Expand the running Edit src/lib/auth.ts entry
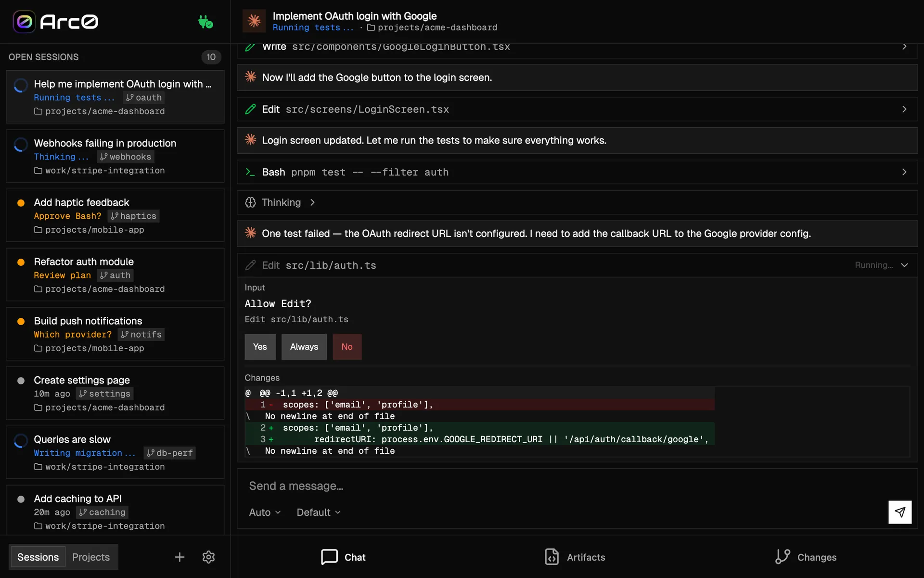Viewport: 924px width, 578px height. pos(905,265)
